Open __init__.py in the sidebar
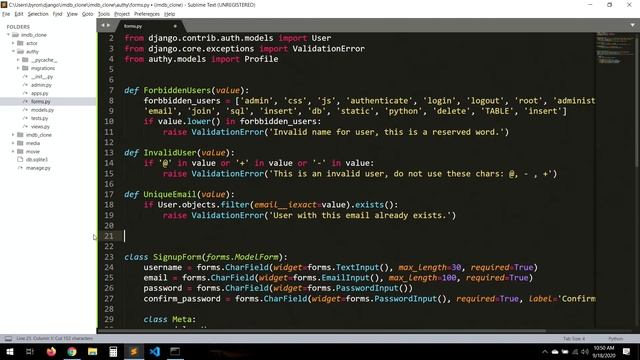The width and height of the screenshot is (640, 360). [x=42, y=76]
